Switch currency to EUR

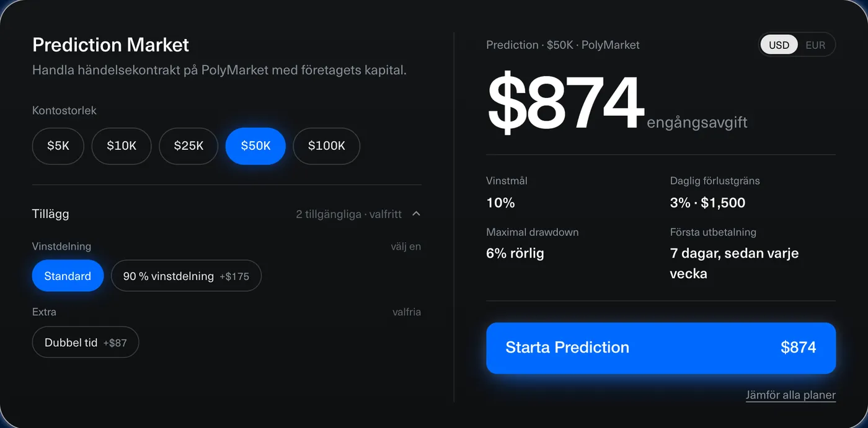[x=815, y=45]
